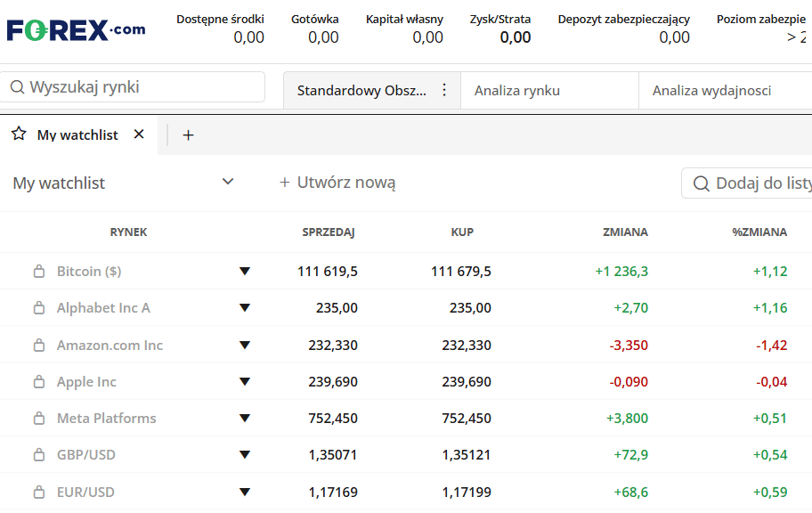Click the Depozyt zabezpieczający value

coord(674,37)
